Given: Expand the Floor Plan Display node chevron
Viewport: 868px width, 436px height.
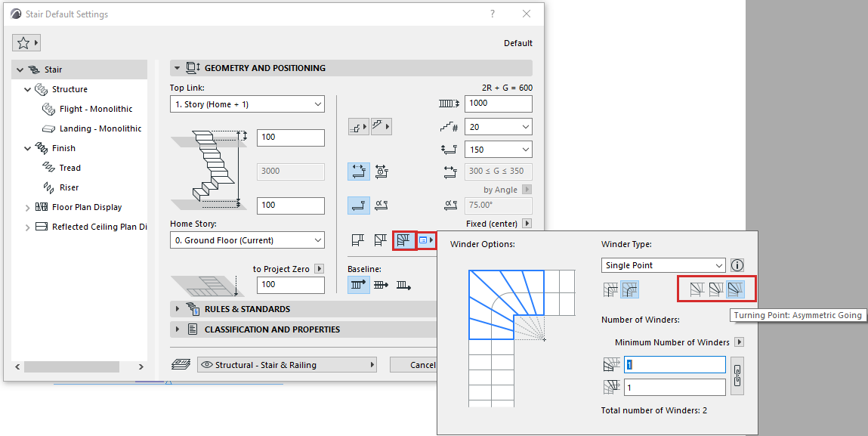Looking at the screenshot, I should point(28,207).
